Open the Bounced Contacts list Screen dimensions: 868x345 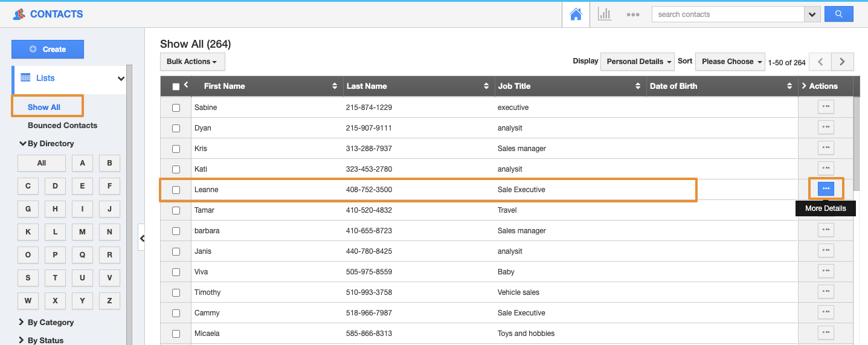[x=62, y=125]
